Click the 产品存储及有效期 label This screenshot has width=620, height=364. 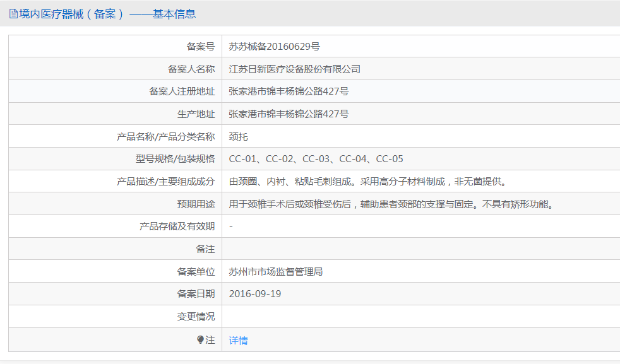pos(177,226)
